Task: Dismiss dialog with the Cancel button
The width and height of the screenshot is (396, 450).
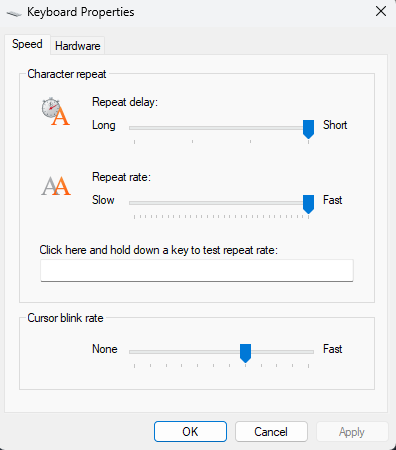Action: [271, 432]
